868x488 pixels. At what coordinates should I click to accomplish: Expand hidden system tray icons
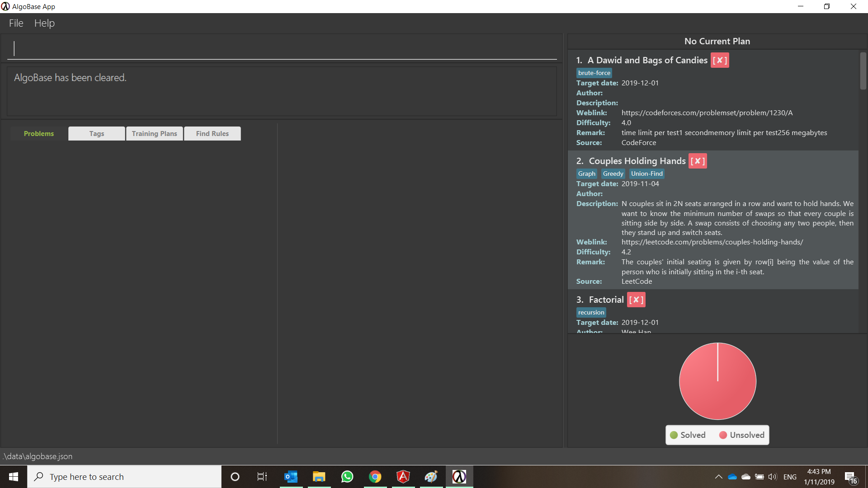pos(718,477)
